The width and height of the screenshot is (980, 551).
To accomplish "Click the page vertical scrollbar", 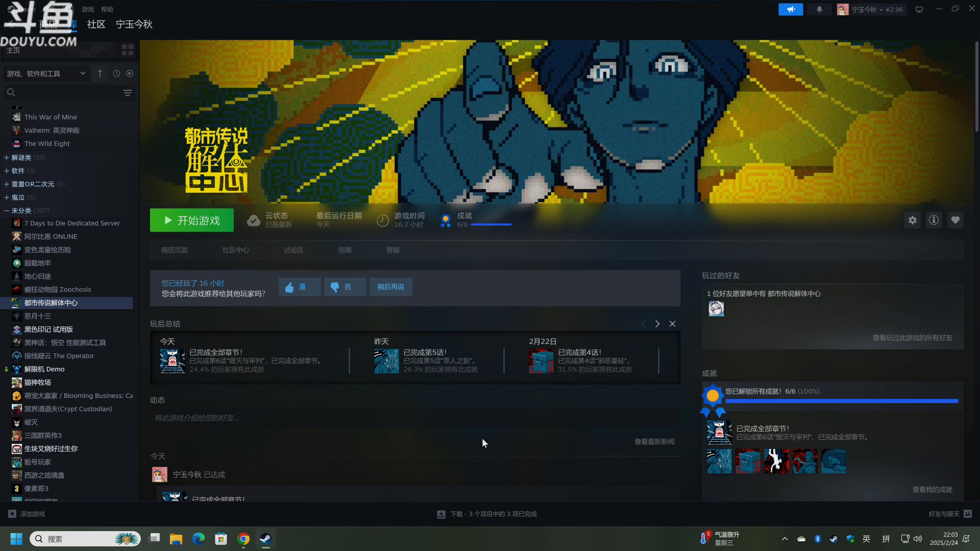I will [977, 87].
